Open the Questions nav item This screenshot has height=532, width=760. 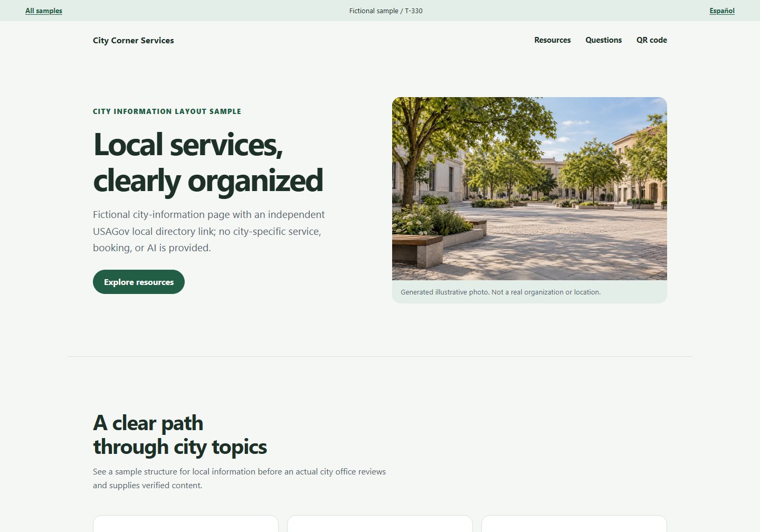pos(604,40)
